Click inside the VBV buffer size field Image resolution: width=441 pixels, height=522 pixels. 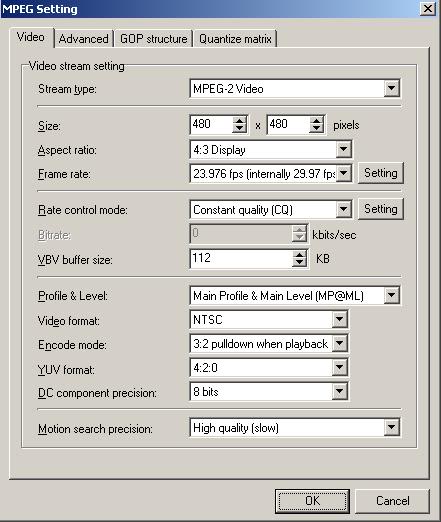point(241,258)
